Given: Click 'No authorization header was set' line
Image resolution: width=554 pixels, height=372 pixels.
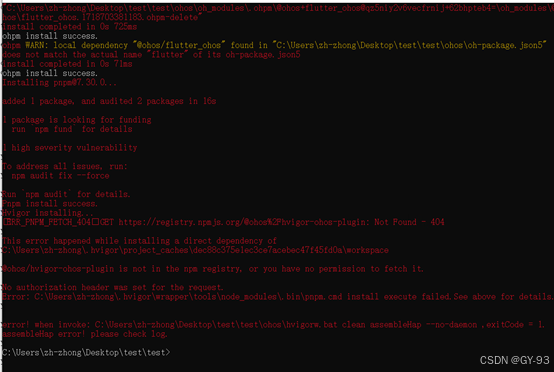Looking at the screenshot, I should pyautogui.click(x=113, y=287).
